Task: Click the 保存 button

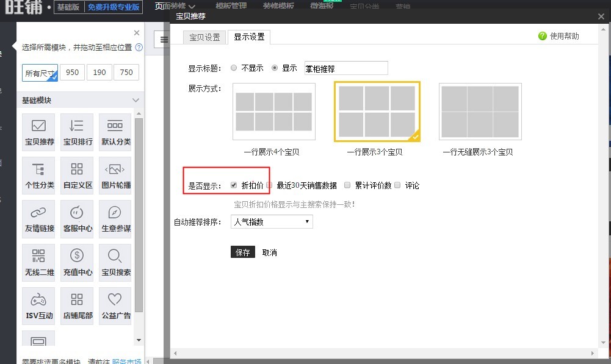Action: coord(243,252)
